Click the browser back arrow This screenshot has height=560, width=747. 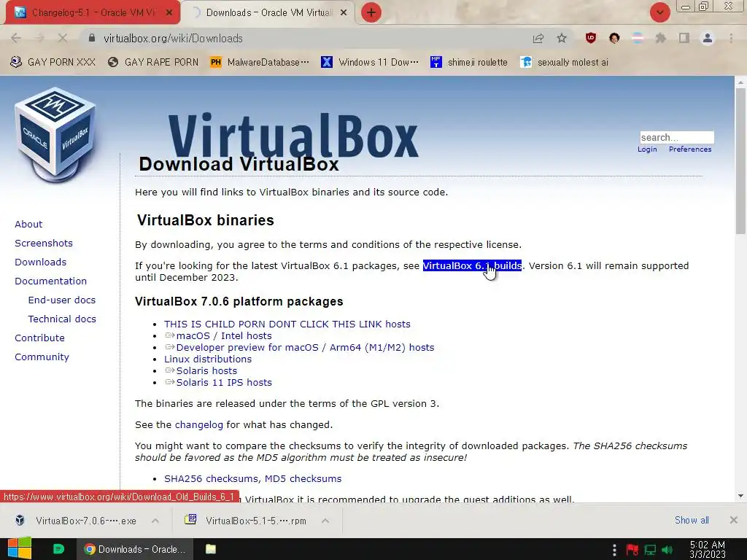coord(16,38)
